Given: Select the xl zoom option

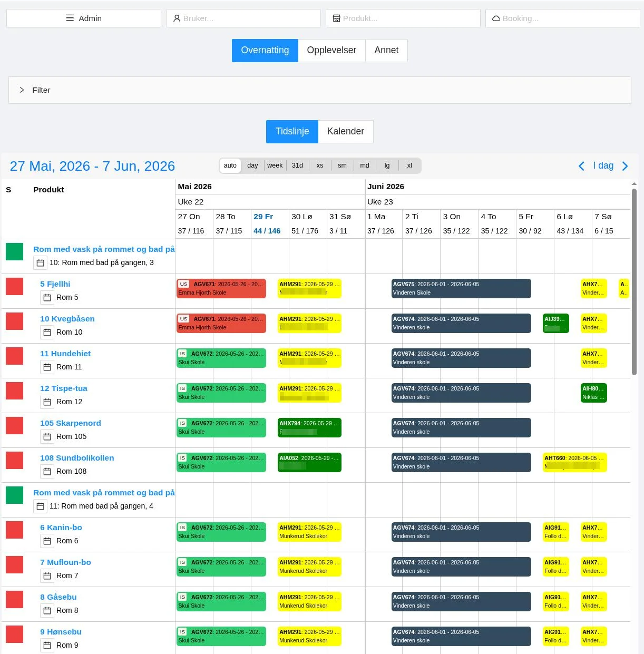Looking at the screenshot, I should tap(409, 165).
